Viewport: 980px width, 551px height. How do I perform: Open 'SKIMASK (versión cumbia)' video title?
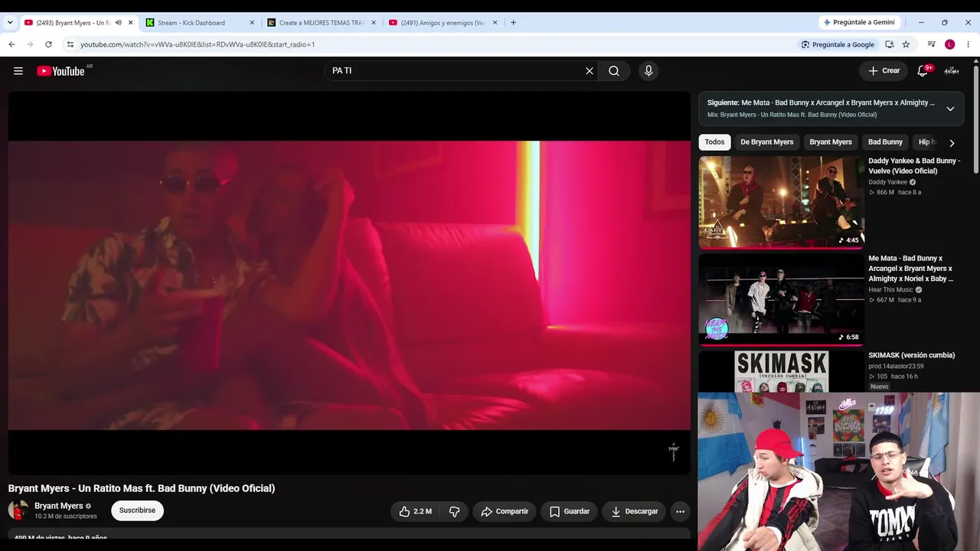click(x=912, y=355)
